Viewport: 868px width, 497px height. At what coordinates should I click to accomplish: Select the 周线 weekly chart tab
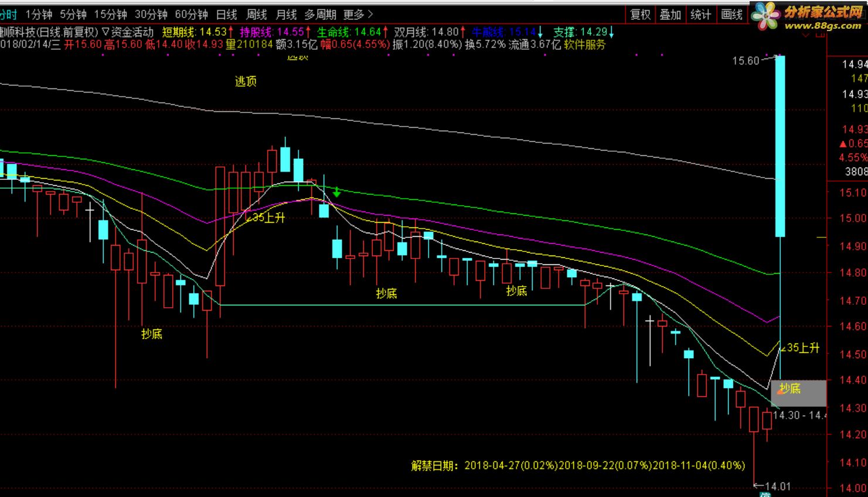[x=256, y=15]
